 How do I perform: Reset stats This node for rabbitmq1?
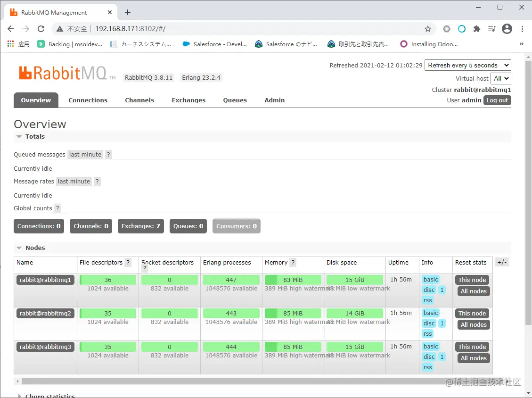tap(472, 280)
